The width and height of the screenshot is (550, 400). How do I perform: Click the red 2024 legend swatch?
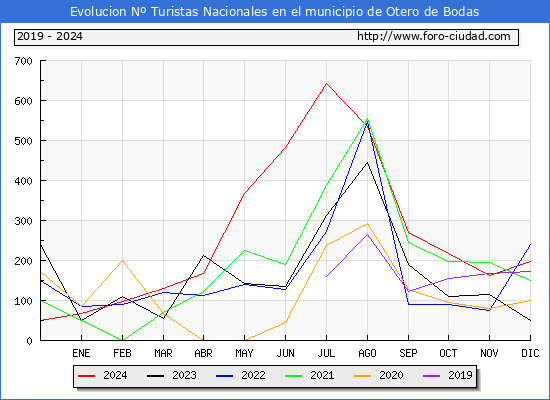[x=86, y=376]
